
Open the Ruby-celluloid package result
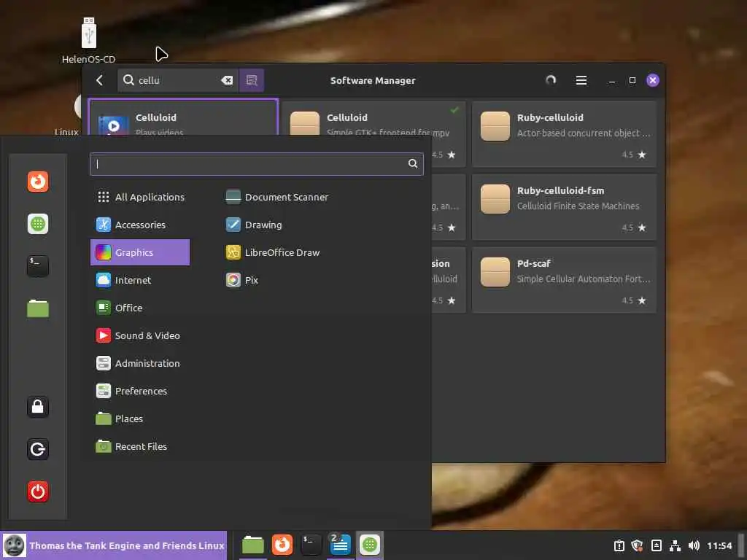click(564, 133)
